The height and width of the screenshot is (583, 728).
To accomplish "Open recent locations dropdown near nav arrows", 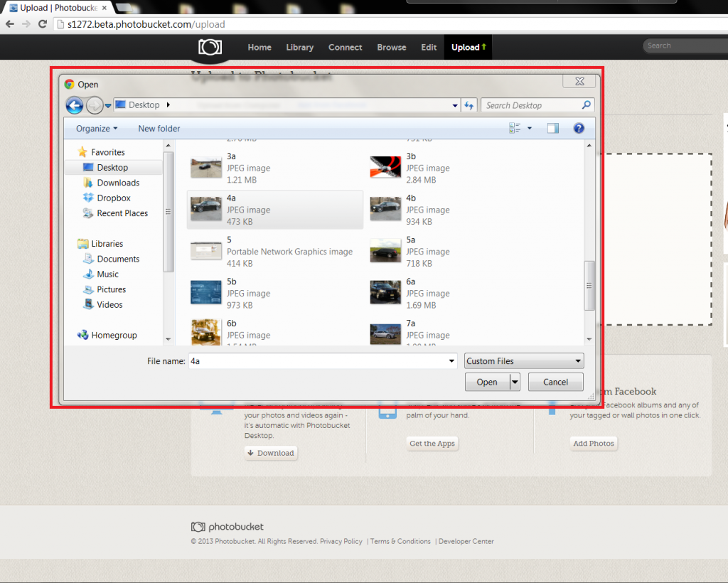I will pyautogui.click(x=108, y=106).
